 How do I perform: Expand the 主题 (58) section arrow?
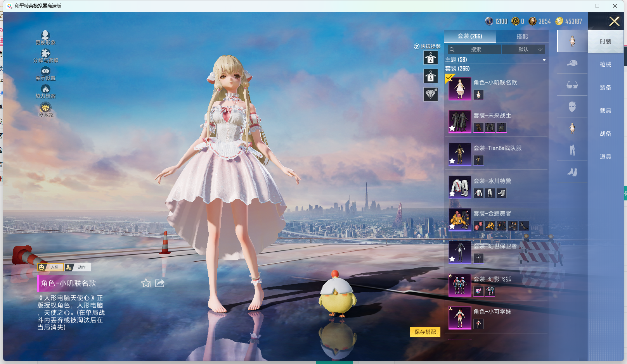click(544, 60)
